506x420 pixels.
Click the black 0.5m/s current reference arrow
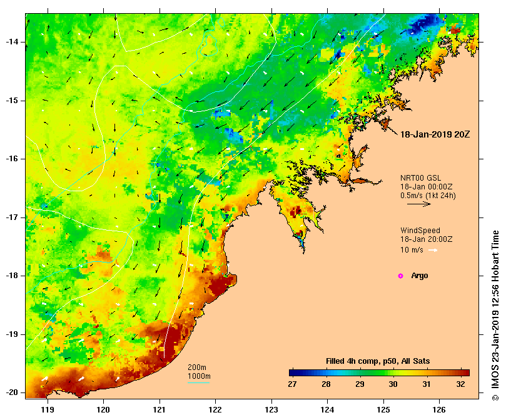pyautogui.click(x=419, y=204)
